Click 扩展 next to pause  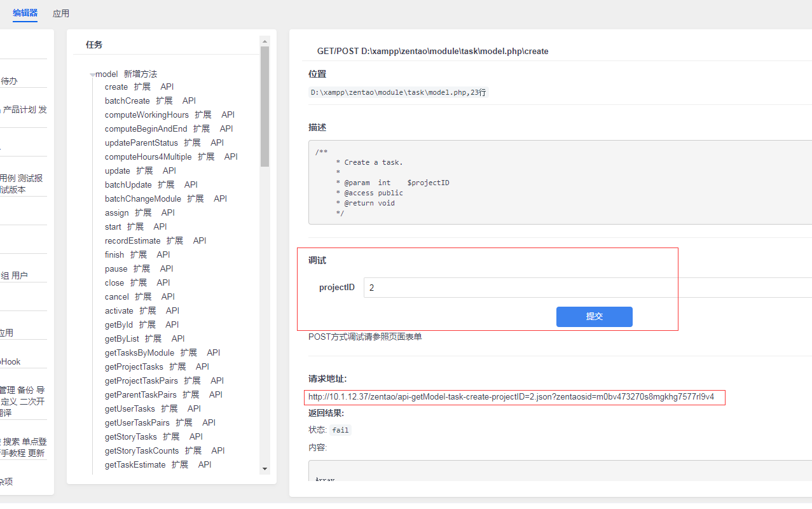(142, 268)
